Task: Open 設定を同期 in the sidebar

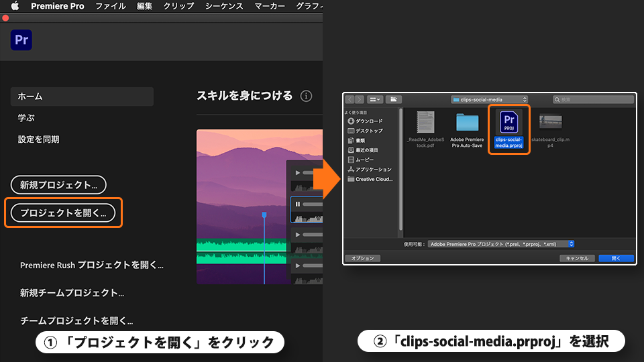Action: tap(39, 139)
